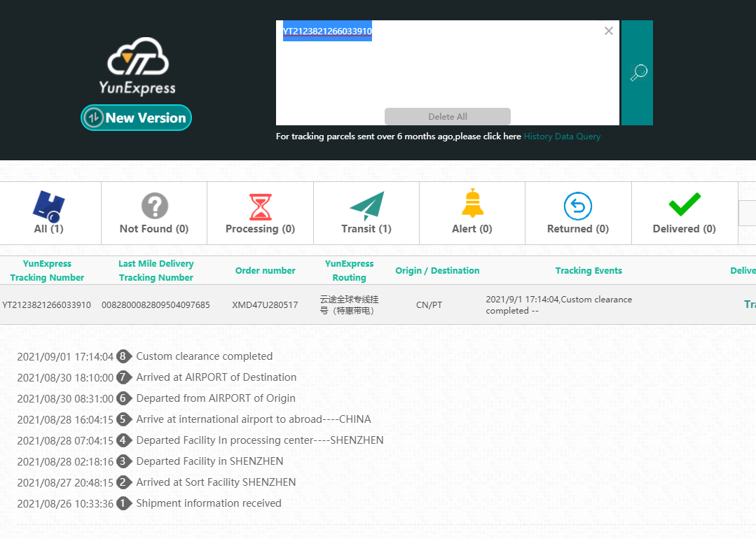Show Returned (0) parcels

(578, 213)
